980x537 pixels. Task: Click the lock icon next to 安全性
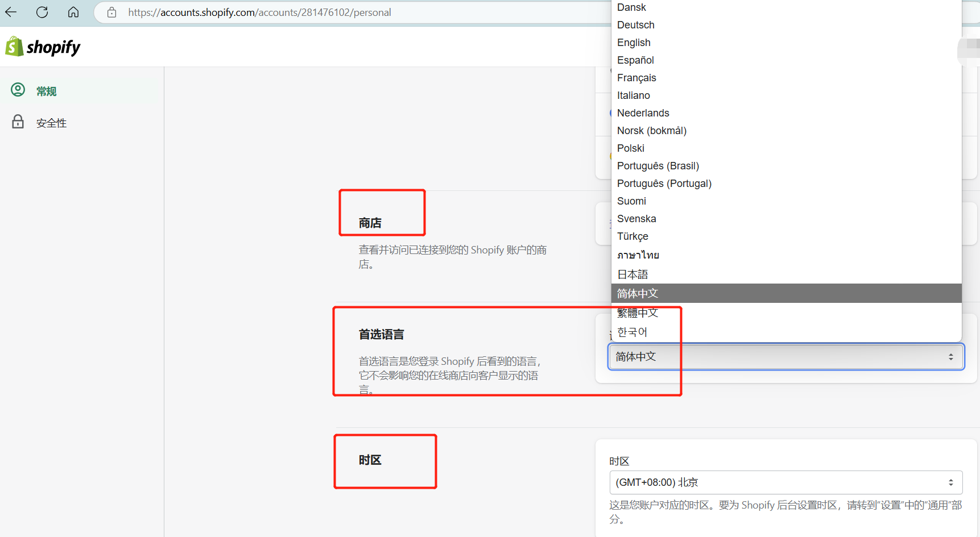click(x=18, y=122)
